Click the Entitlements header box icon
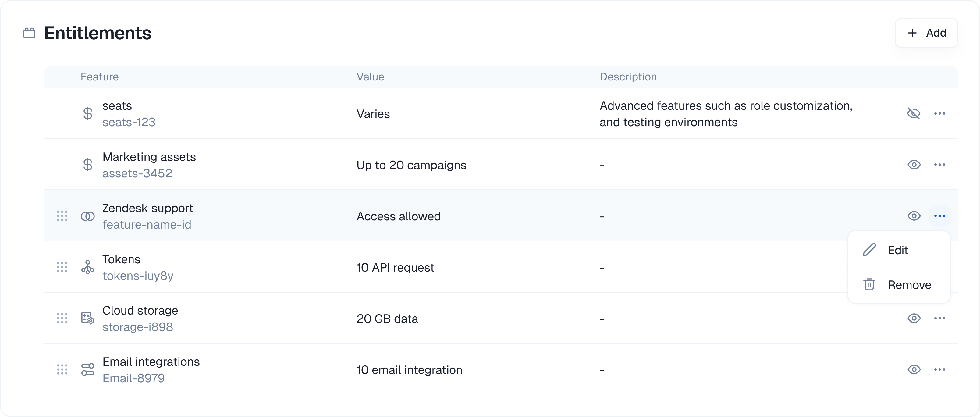Screen dimensions: 980x417 click(29, 33)
